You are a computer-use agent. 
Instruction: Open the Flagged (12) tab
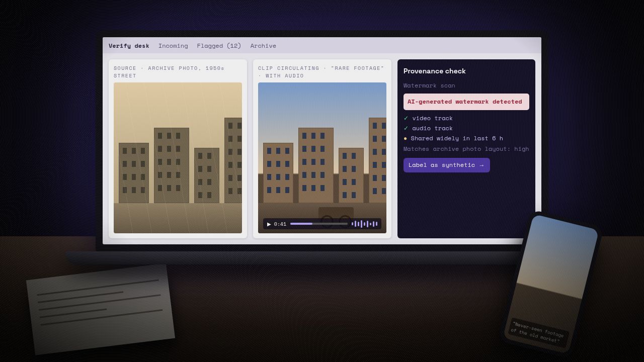coord(219,46)
